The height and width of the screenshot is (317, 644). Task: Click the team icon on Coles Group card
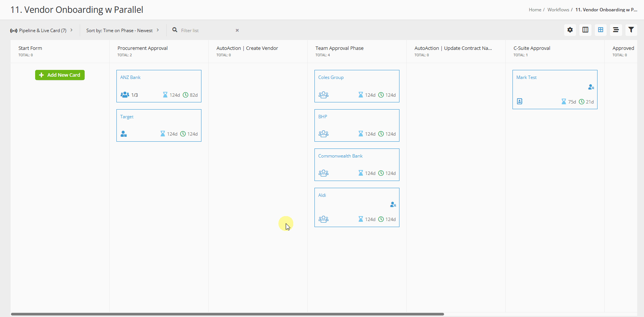click(324, 95)
